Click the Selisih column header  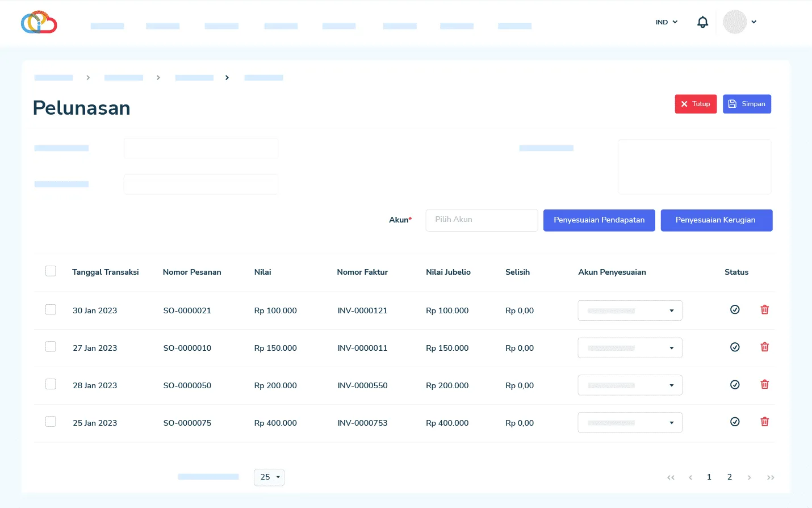click(518, 272)
